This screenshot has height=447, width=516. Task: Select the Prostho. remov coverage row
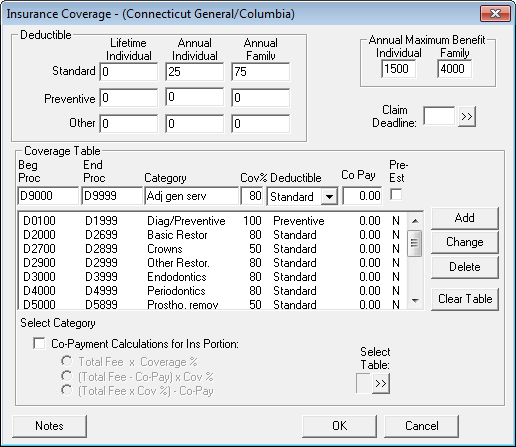(213, 304)
